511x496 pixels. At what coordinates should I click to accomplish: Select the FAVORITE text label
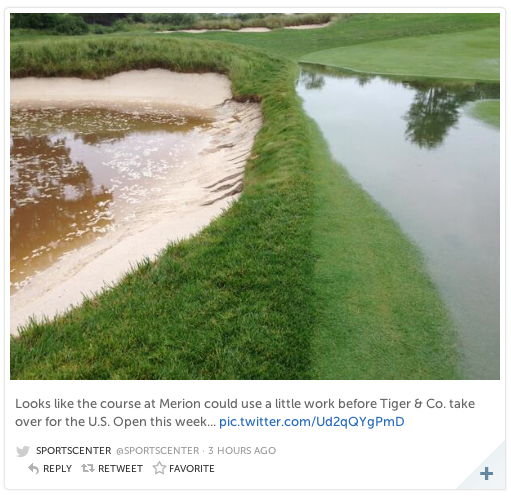pyautogui.click(x=192, y=469)
